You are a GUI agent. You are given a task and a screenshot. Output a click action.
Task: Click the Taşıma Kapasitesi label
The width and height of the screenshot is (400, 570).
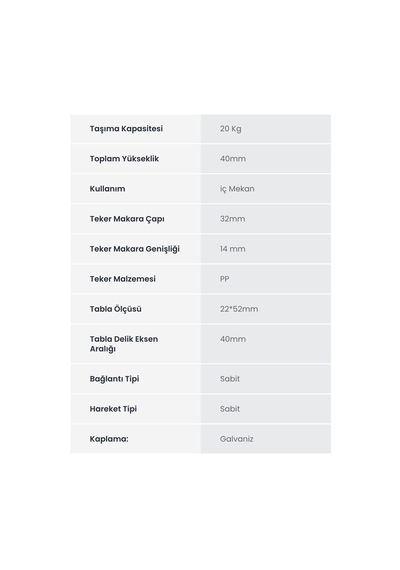pos(126,129)
